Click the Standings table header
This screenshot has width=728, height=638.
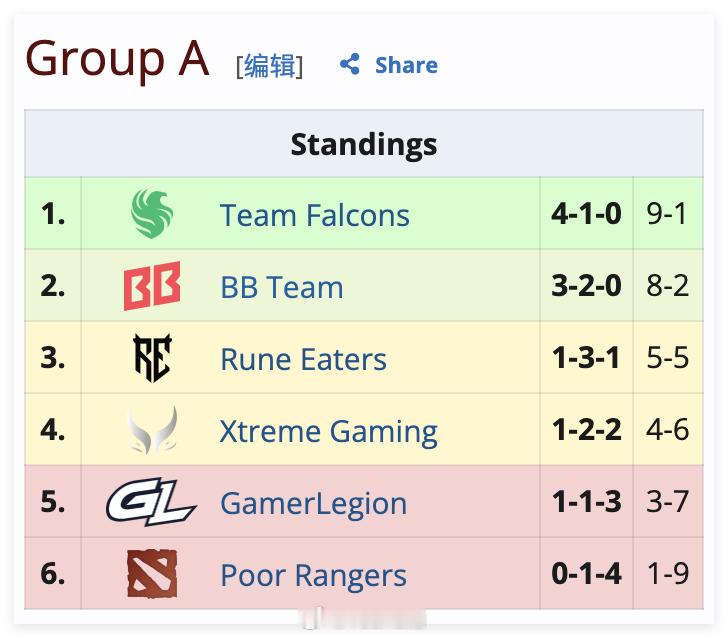tap(364, 143)
